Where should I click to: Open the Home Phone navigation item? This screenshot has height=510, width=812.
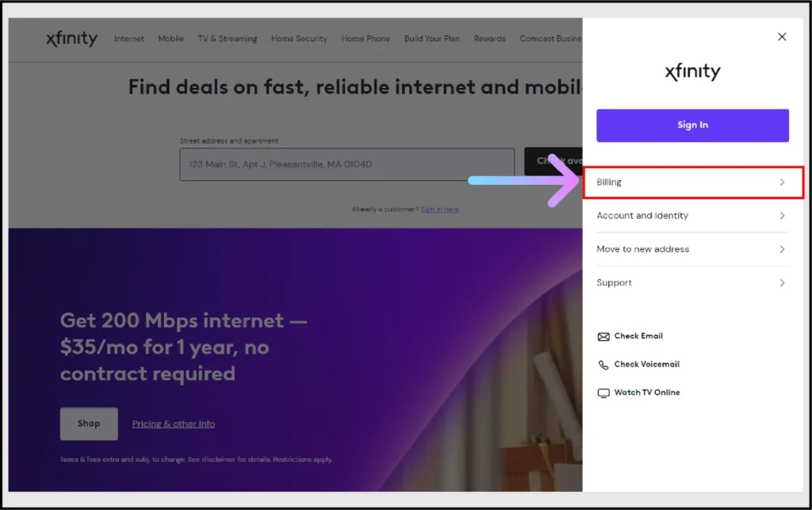(366, 39)
